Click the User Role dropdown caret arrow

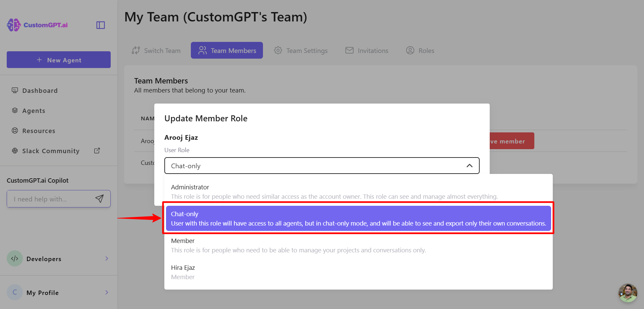(470, 166)
